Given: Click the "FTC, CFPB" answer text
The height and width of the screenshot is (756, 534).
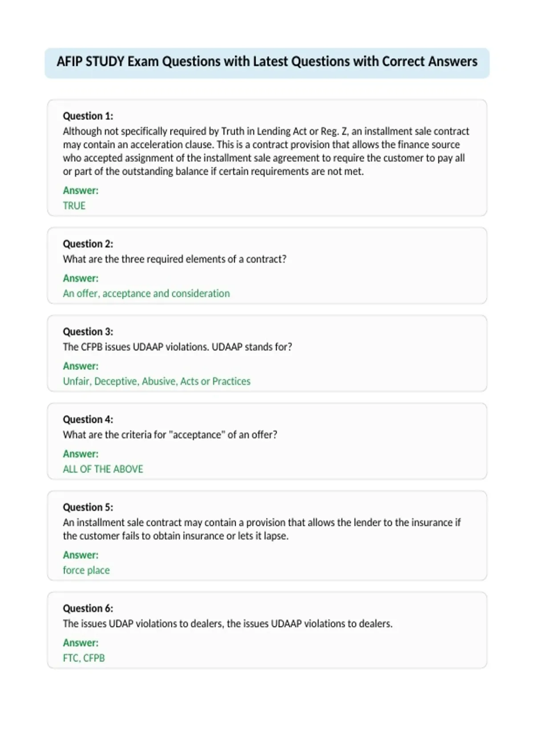Looking at the screenshot, I should [x=84, y=658].
